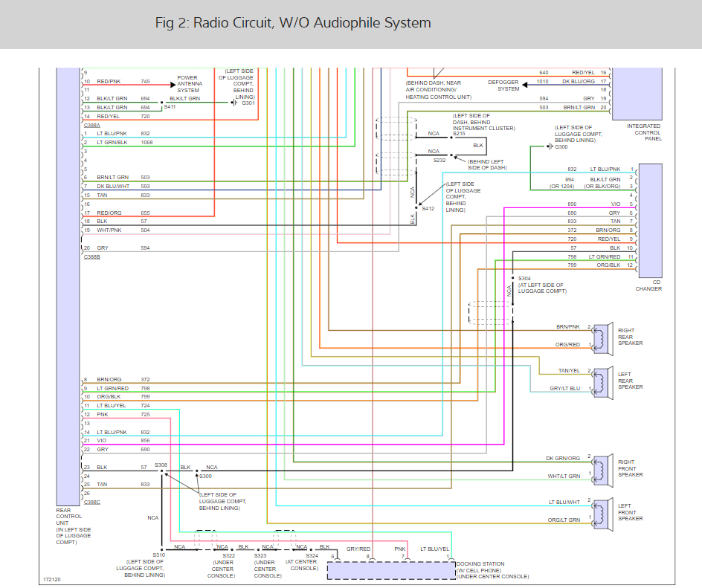This screenshot has height=588, width=702.
Task: Click the VIO 856 label at CD changer
Action: click(593, 204)
